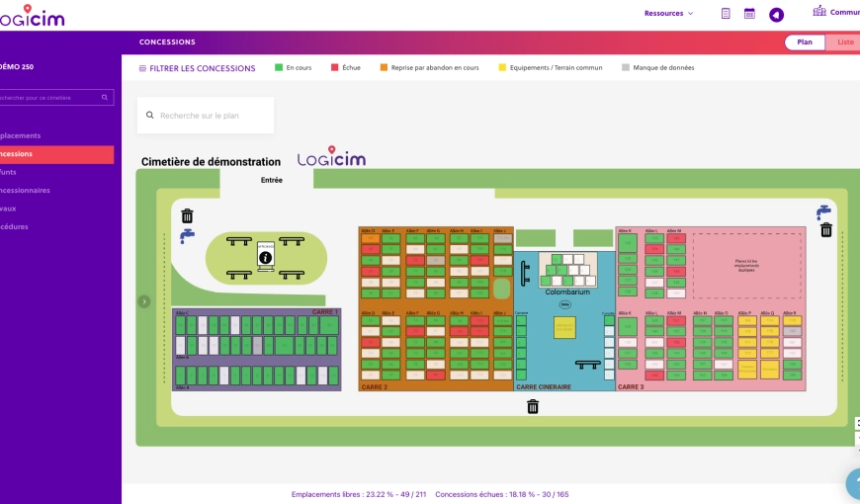Click the Cimetière de démonstration title
This screenshot has height=504, width=860.
click(x=211, y=162)
